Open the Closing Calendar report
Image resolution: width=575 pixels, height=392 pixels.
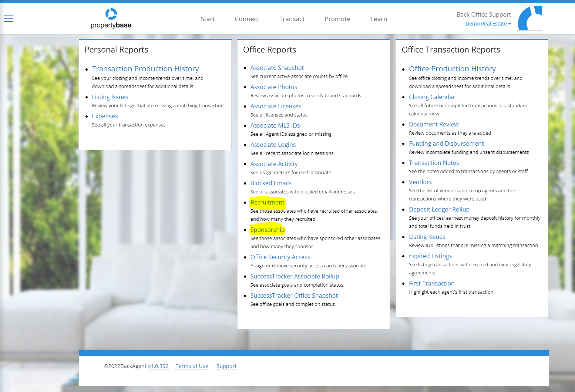(x=432, y=97)
